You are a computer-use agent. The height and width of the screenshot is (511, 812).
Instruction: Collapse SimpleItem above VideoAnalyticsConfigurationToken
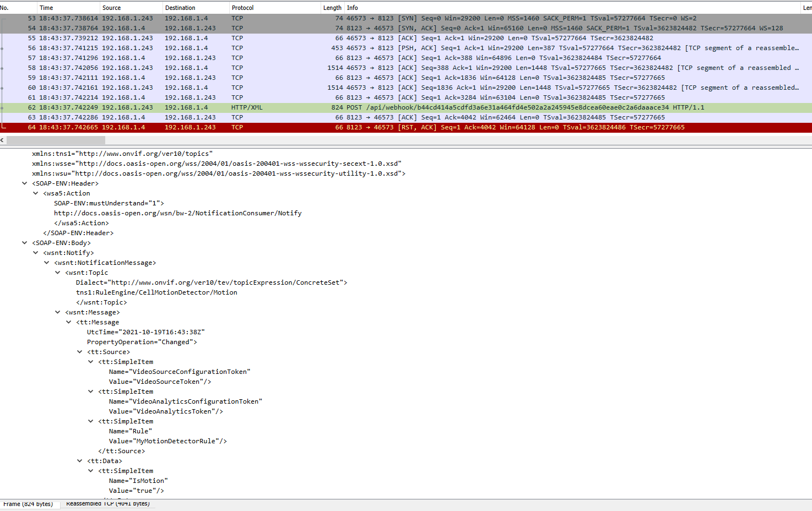click(x=91, y=392)
